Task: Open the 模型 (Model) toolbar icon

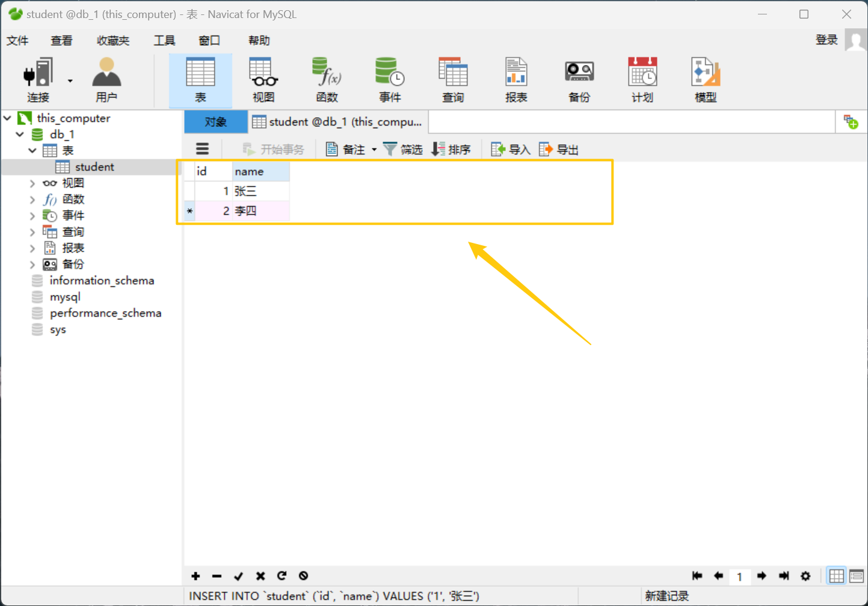Action: 704,79
